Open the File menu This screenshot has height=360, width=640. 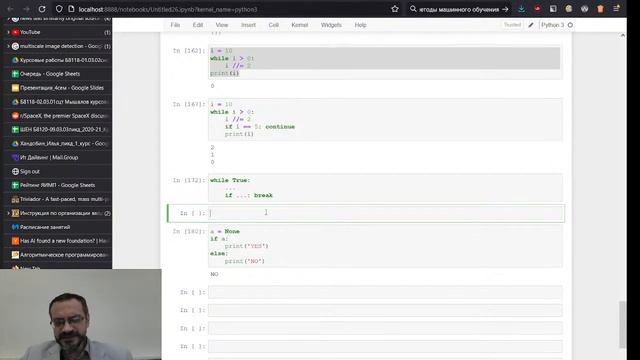(x=175, y=25)
